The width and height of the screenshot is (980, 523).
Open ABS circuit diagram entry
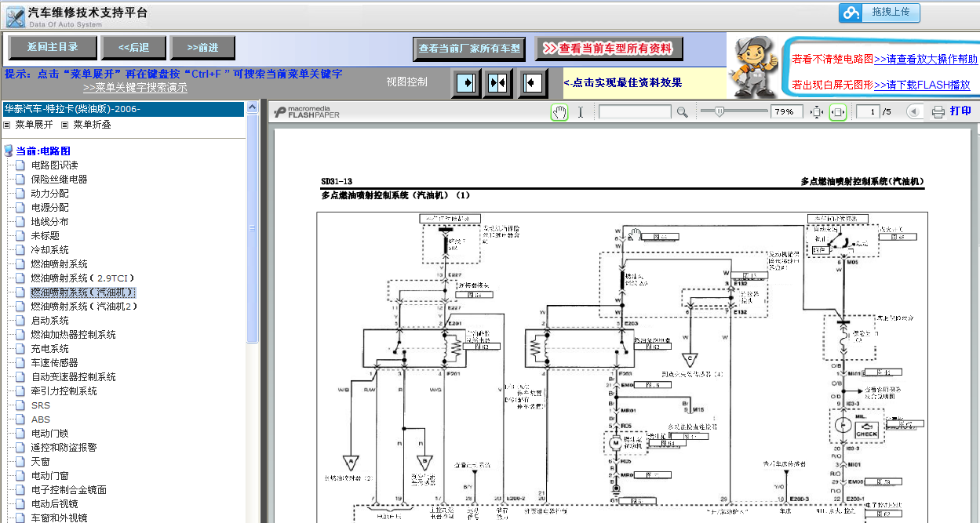point(40,419)
